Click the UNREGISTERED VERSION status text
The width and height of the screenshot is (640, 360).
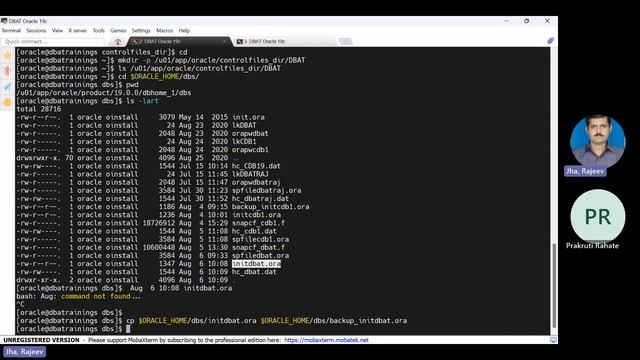tap(42, 340)
